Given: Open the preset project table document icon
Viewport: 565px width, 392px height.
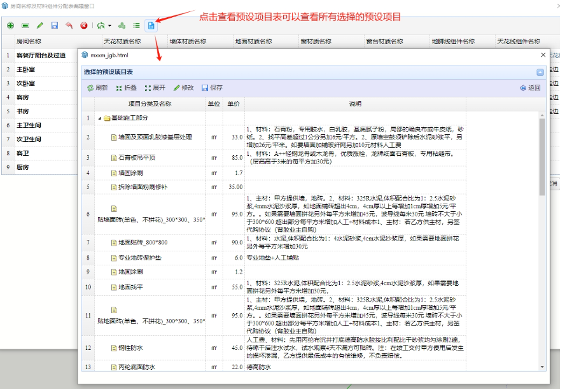Looking at the screenshot, I should 151,25.
